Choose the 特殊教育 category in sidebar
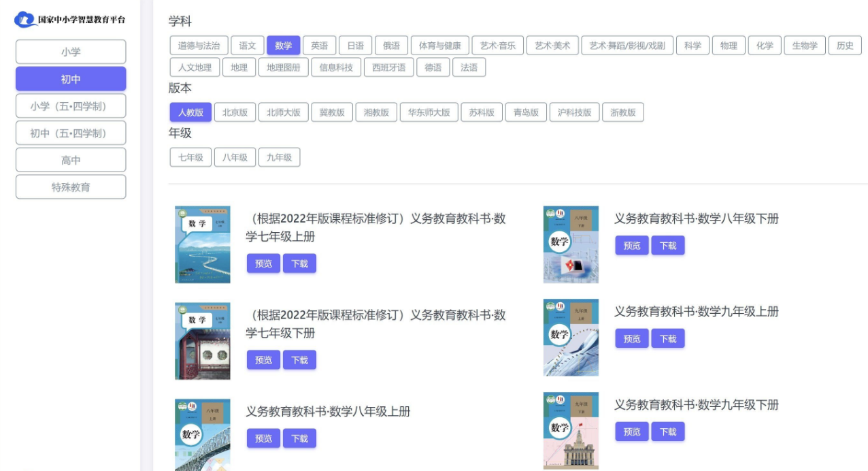This screenshot has height=471, width=868. 71,187
